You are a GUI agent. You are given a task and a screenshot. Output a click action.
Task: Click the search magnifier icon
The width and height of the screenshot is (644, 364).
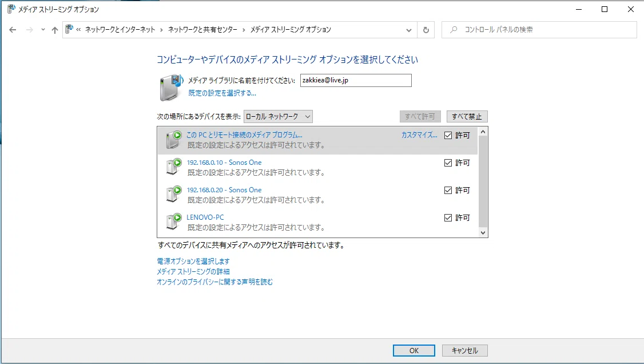click(454, 30)
